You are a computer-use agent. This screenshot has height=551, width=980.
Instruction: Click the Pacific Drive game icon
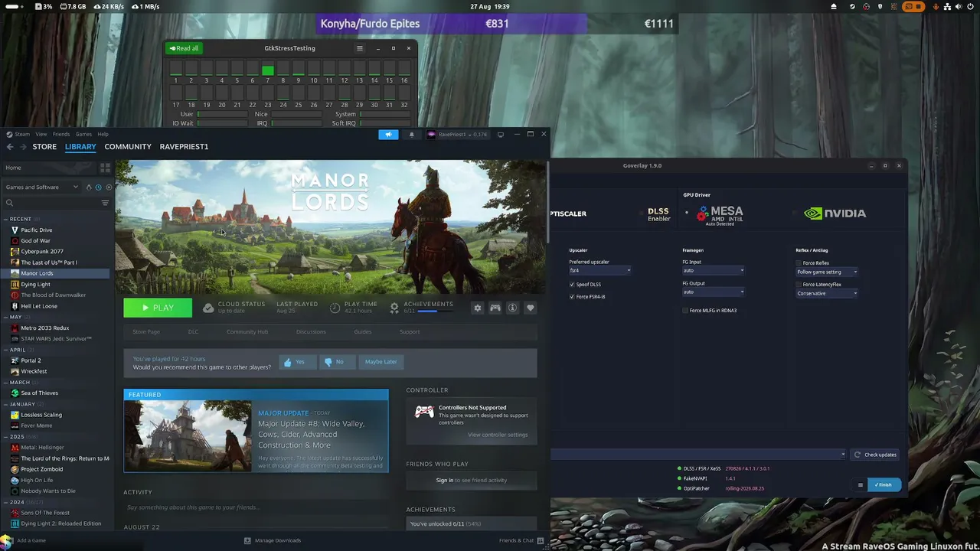15,230
